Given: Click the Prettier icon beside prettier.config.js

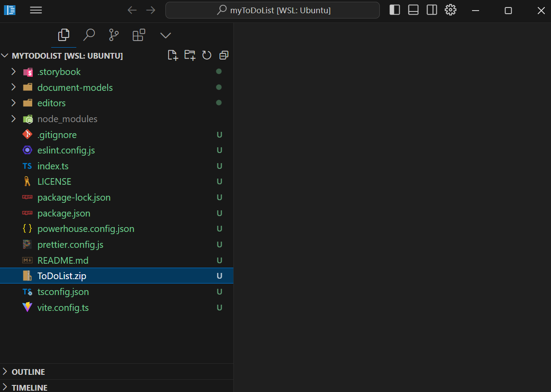Looking at the screenshot, I should click(x=27, y=244).
